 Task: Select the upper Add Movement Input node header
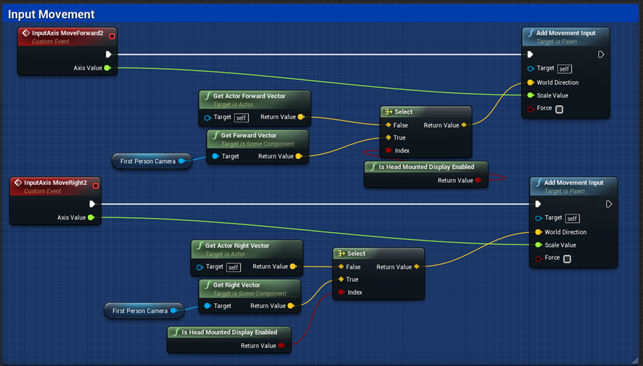pos(565,37)
